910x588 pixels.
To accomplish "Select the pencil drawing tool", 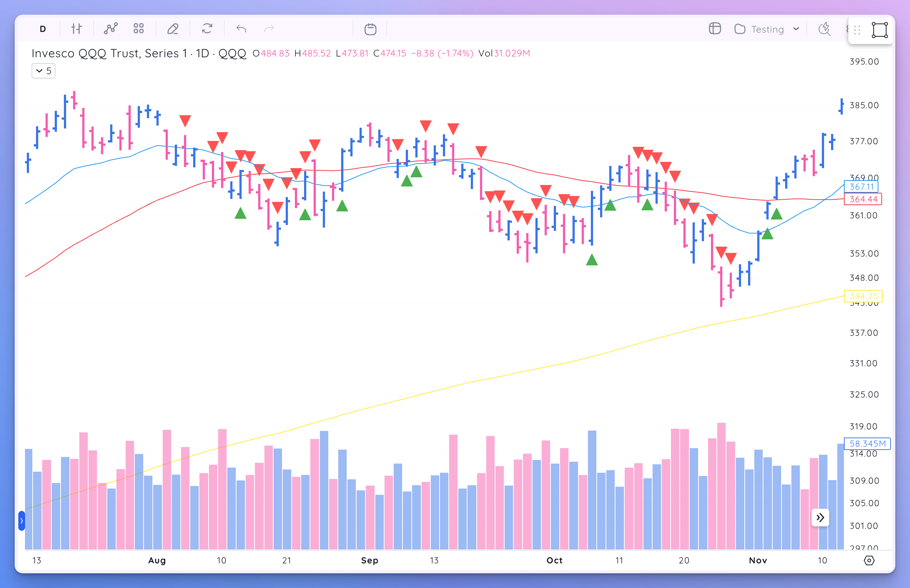I will (173, 29).
